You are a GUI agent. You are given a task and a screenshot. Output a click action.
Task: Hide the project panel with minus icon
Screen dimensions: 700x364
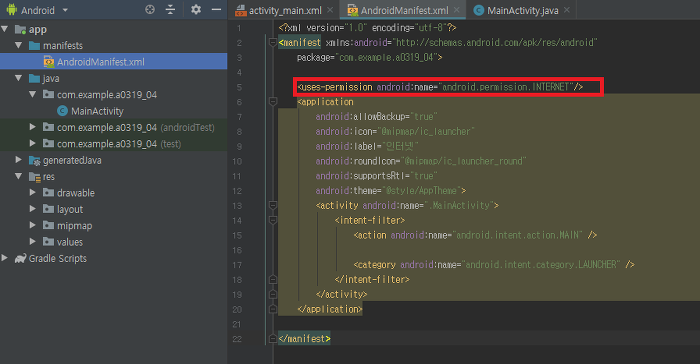pyautogui.click(x=216, y=9)
